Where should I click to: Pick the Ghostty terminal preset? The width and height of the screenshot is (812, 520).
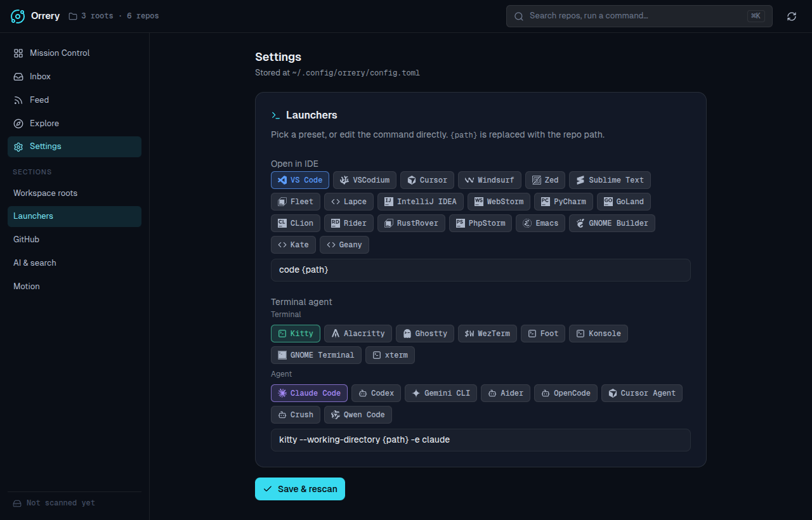pyautogui.click(x=425, y=334)
